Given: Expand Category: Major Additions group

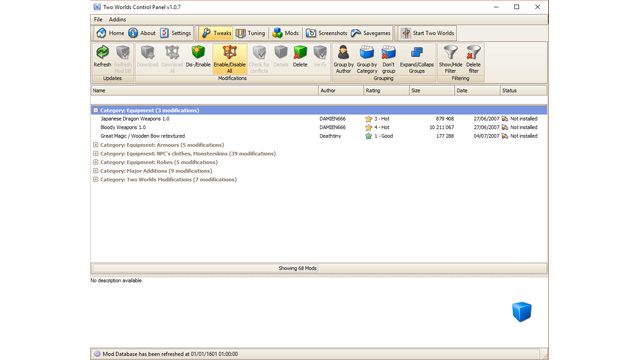Looking at the screenshot, I should 96,171.
